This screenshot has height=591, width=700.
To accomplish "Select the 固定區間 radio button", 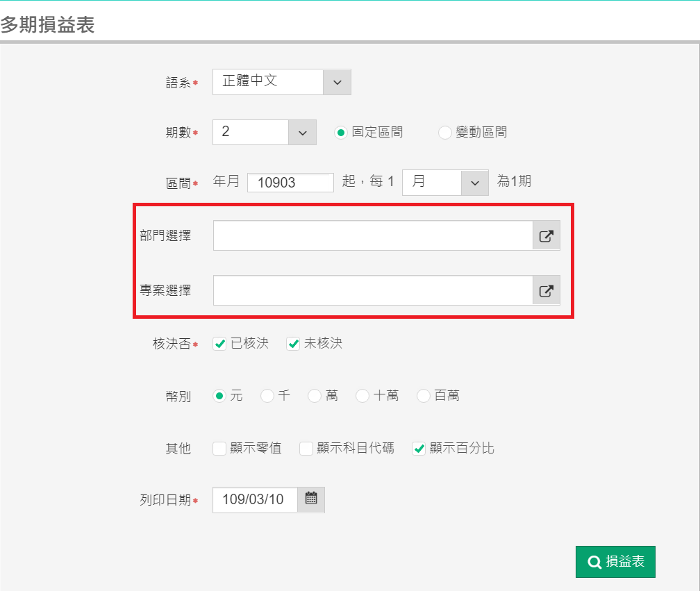I will point(340,133).
